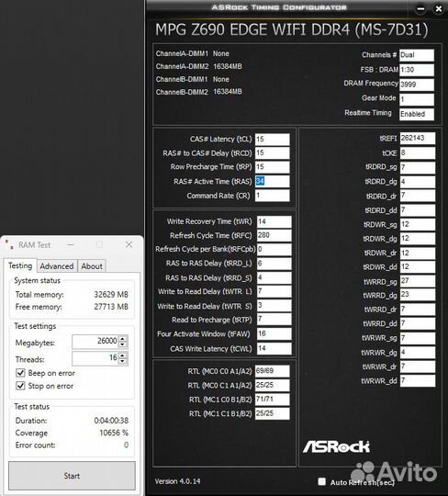Screen dimensions: 448x496
Task: Click the tWRWR_dd value field
Action: click(418, 380)
